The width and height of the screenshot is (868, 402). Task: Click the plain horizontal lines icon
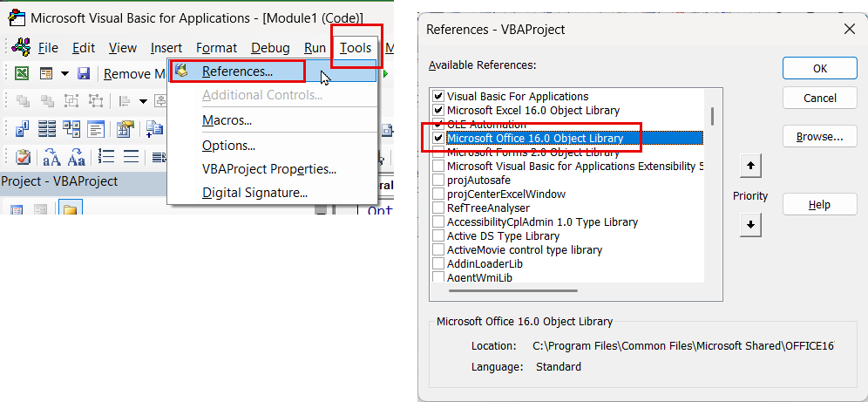pyautogui.click(x=132, y=157)
